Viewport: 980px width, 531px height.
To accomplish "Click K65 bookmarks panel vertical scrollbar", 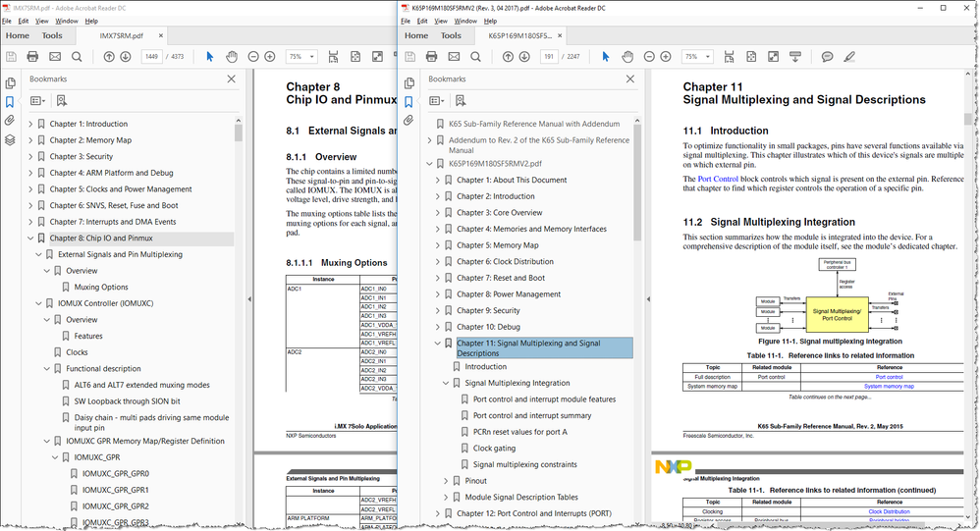I will (637, 183).
